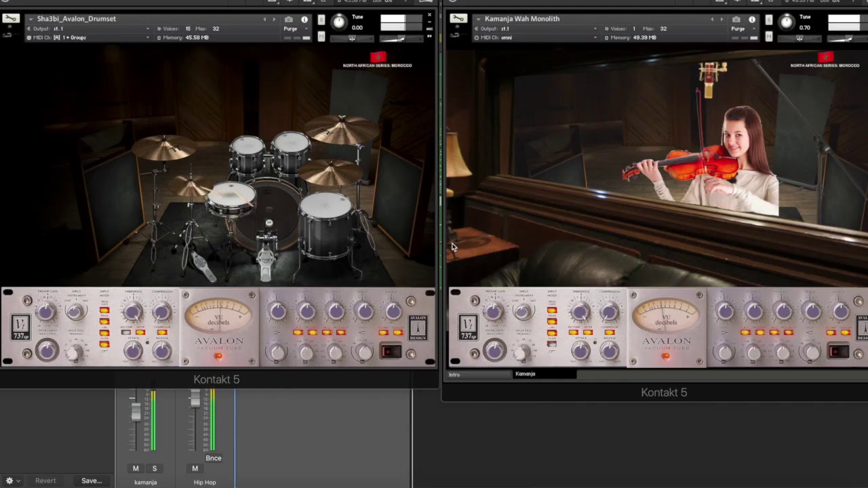The width and height of the screenshot is (868, 488).
Task: Open the Kamanja Wah Monolith name dropdown
Action: (478, 19)
